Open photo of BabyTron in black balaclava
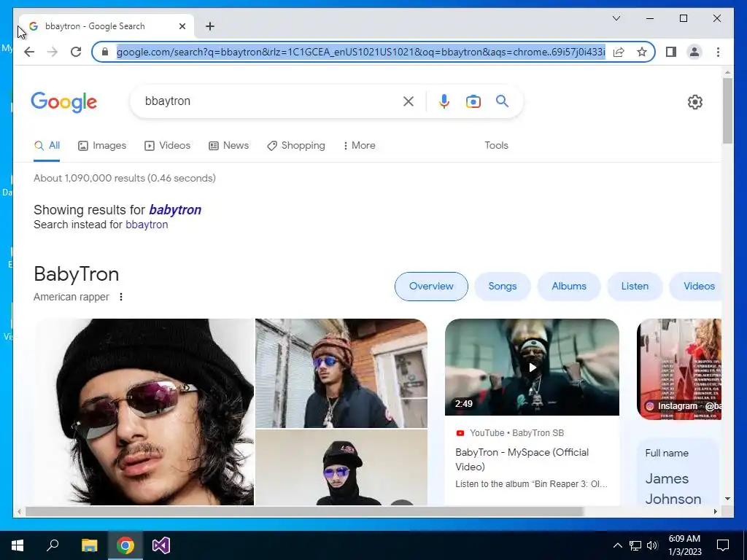This screenshot has width=747, height=560. click(341, 467)
